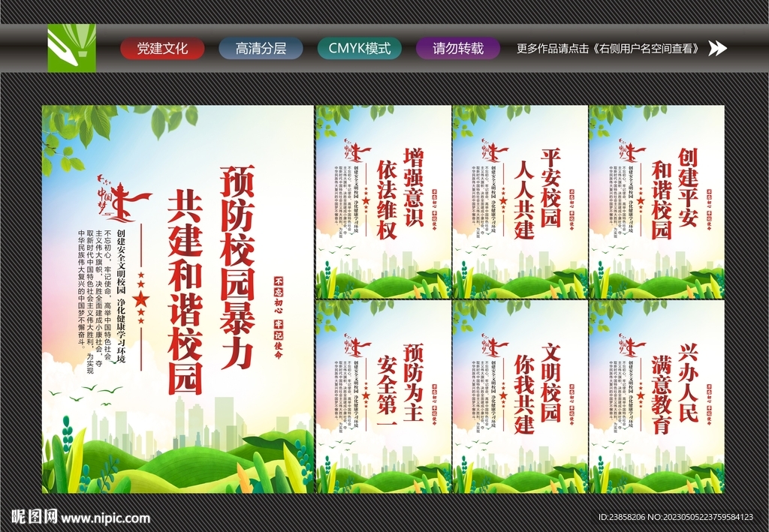Click the 创建安全文明校园 subtitle on large poster
The height and width of the screenshot is (532, 769).
[x=121, y=297]
